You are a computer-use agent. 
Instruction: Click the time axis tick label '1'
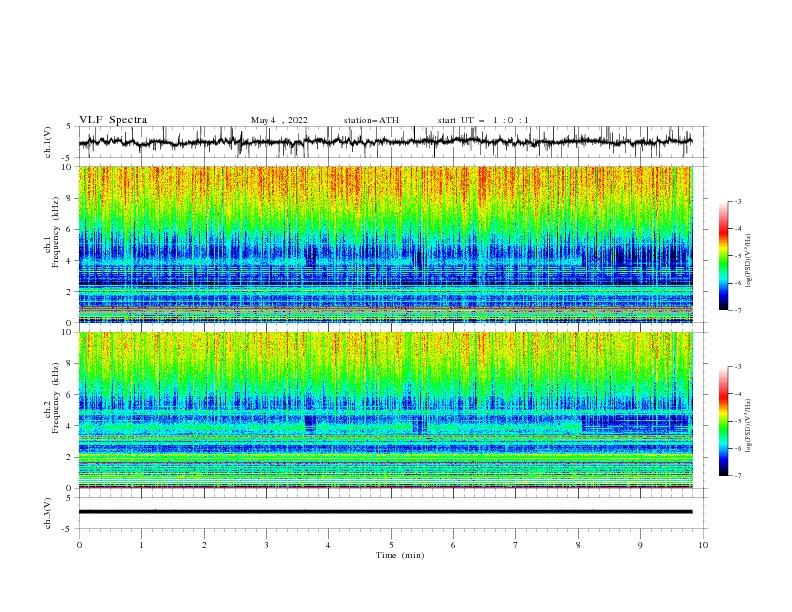pos(141,545)
